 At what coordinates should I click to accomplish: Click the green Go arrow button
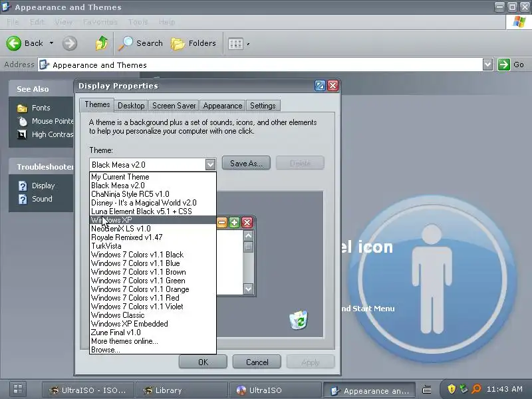coord(504,65)
